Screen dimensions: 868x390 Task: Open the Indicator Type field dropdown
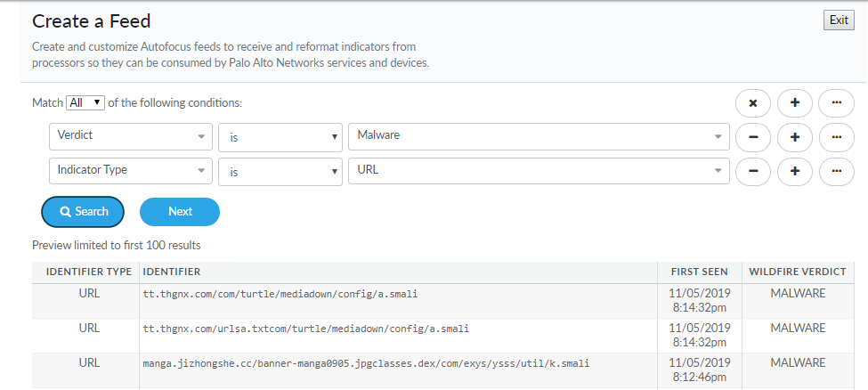coord(130,170)
